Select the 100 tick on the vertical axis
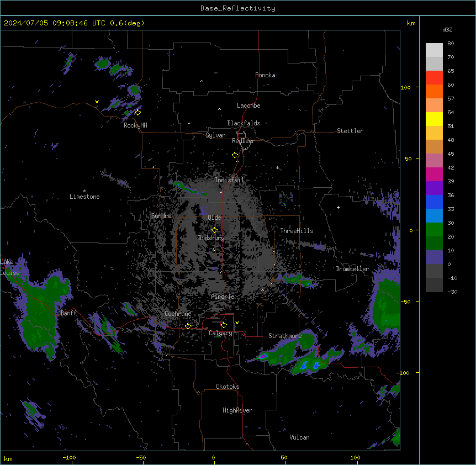 click(405, 87)
